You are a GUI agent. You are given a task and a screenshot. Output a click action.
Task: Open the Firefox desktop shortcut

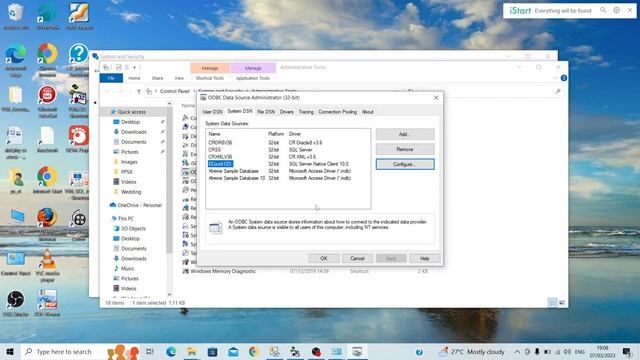pos(47,223)
